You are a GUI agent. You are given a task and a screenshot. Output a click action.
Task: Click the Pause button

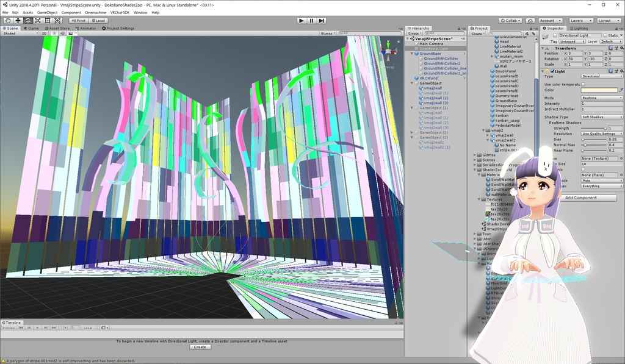coord(311,20)
